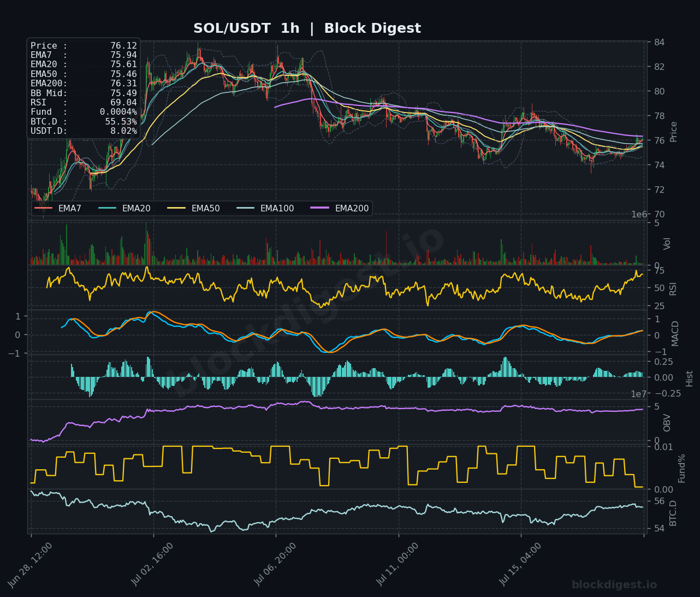The image size is (700, 597).
Task: Select the USDT.D 8.02% row
Action: tap(84, 131)
